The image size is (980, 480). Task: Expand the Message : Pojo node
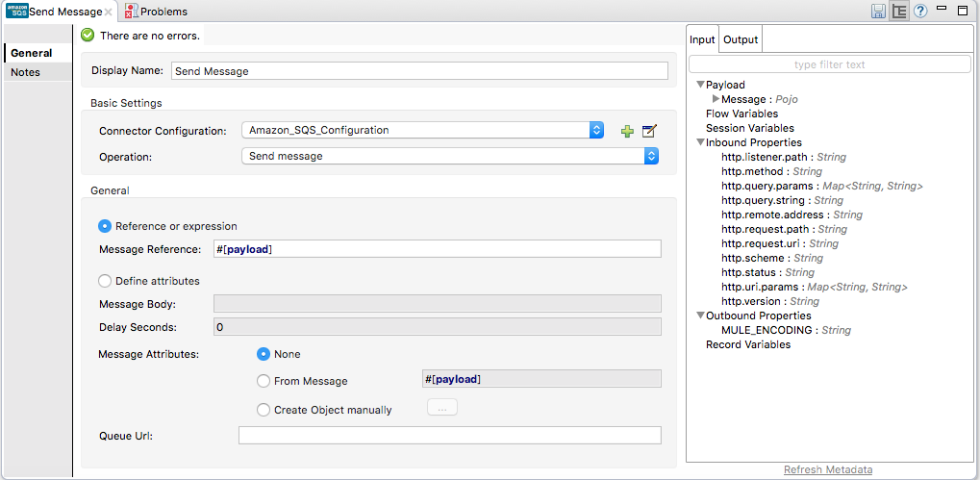pyautogui.click(x=716, y=99)
